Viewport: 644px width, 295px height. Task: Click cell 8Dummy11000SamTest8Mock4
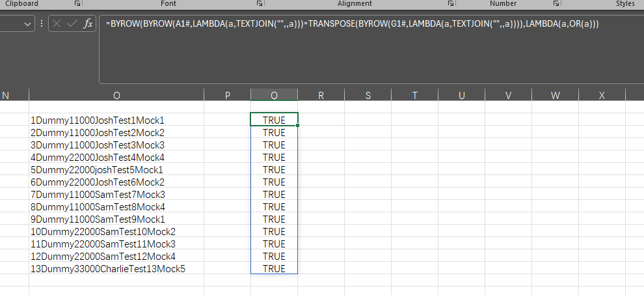116,206
